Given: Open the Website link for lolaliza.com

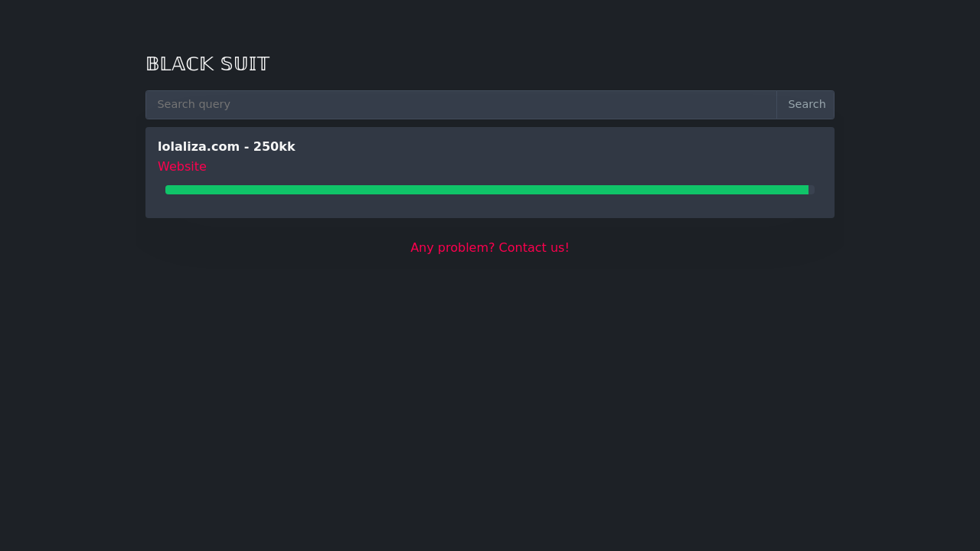Looking at the screenshot, I should [182, 167].
